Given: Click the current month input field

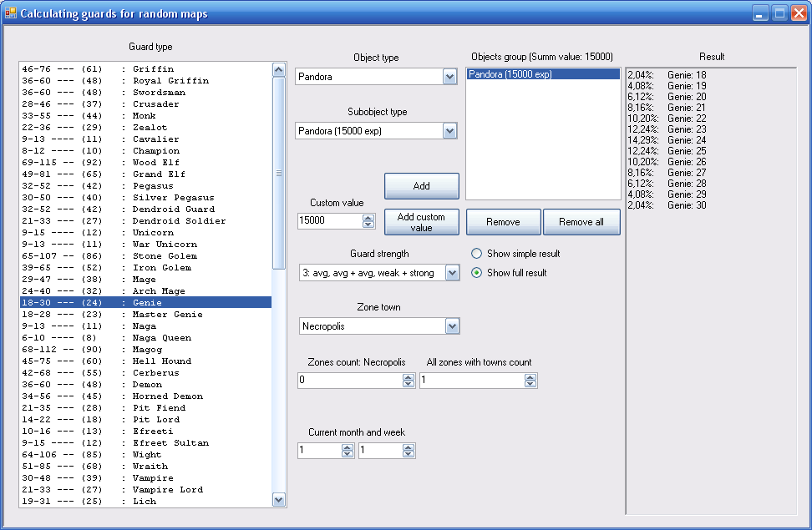Looking at the screenshot, I should [319, 451].
